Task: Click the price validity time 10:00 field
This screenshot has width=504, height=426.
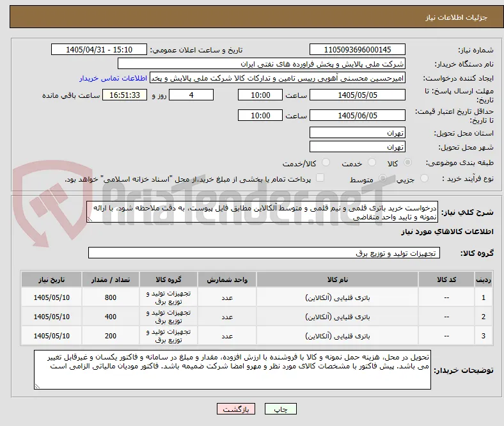Action: click(x=260, y=115)
